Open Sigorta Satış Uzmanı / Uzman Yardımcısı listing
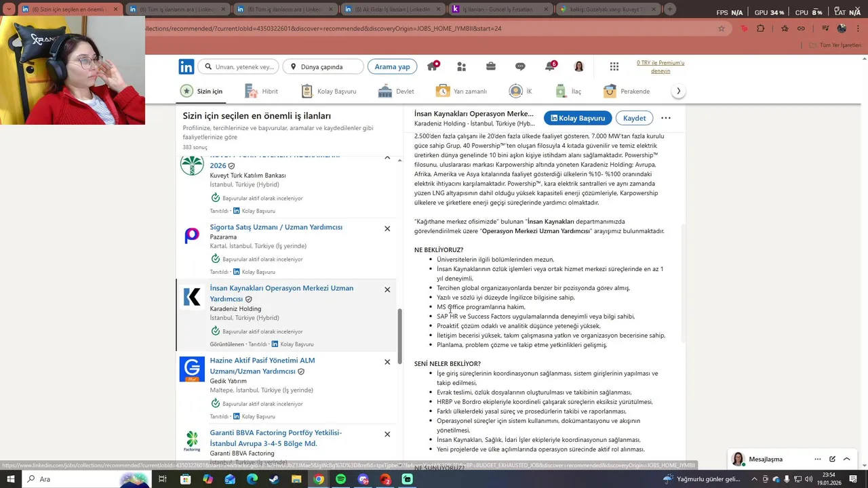 coord(276,227)
